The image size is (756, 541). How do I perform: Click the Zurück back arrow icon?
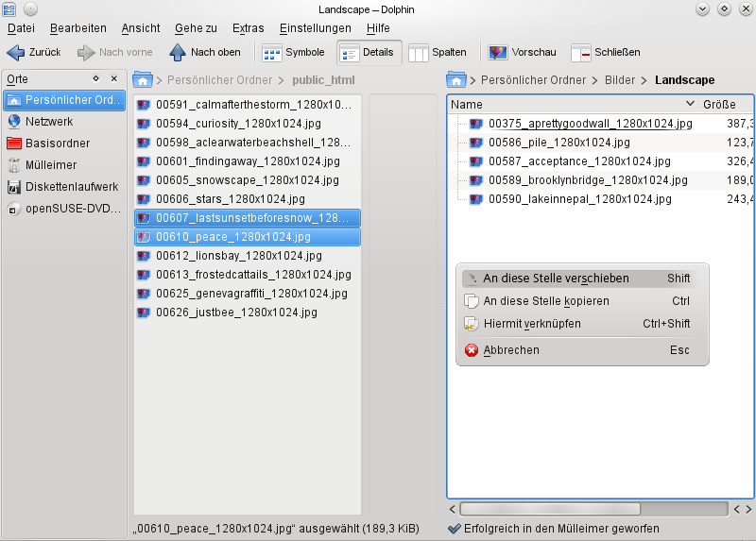(x=16, y=53)
